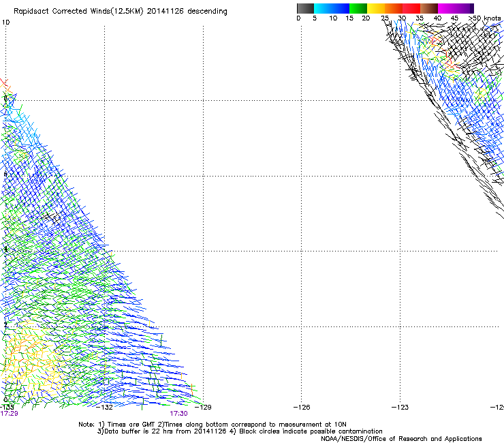Pick the magenta 40-45 knots legend segment
504x443 pixels.
(x=447, y=8)
